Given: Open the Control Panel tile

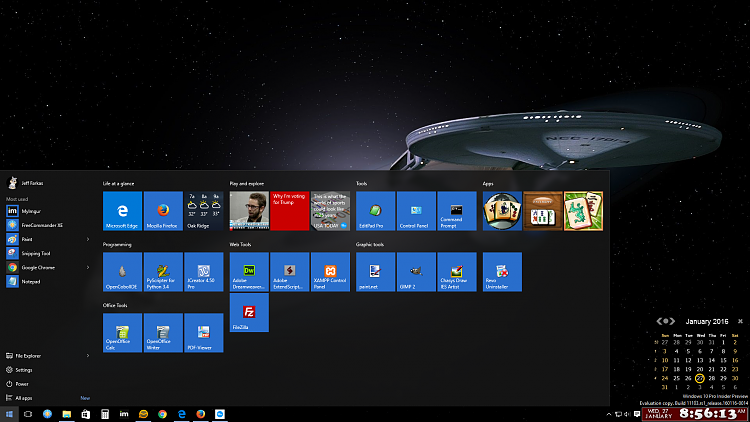Looking at the screenshot, I should coord(416,211).
